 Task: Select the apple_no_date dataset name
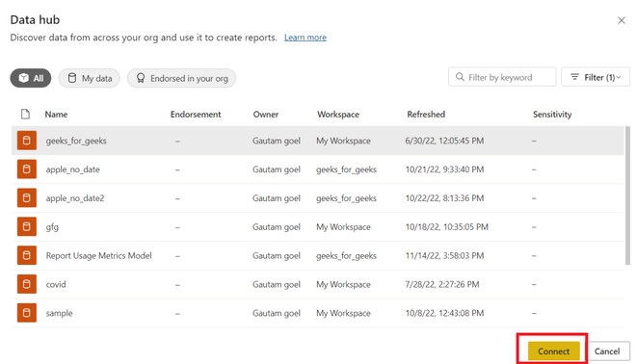72,169
